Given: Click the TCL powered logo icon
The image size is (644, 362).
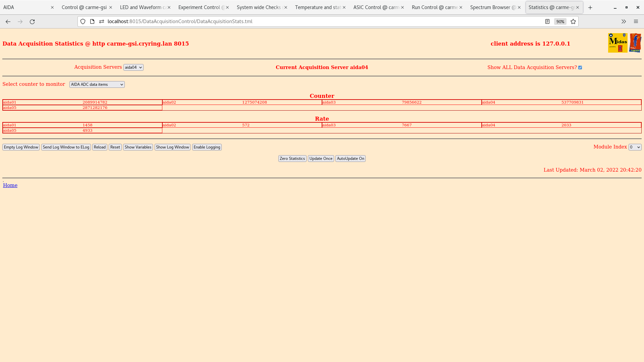Looking at the screenshot, I should tap(635, 43).
